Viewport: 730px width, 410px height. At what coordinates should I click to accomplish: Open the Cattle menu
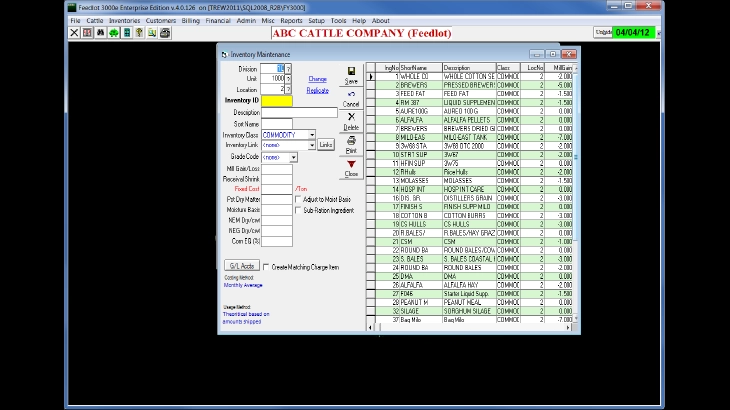pos(95,20)
